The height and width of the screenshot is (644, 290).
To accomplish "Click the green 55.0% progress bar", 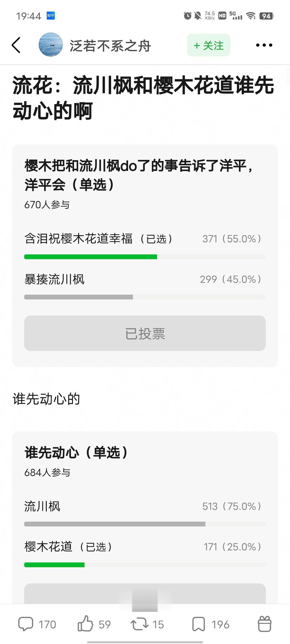I will point(90,257).
